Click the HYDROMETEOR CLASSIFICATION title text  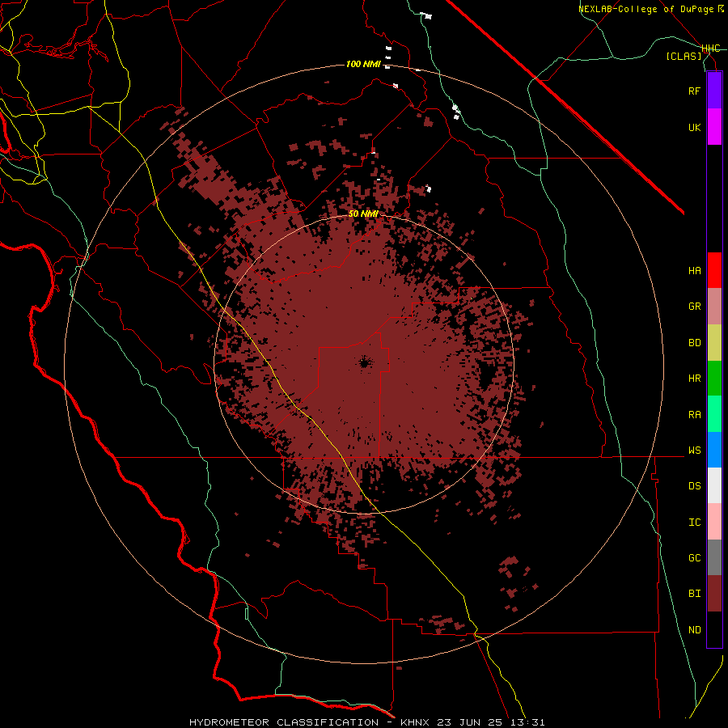284,722
